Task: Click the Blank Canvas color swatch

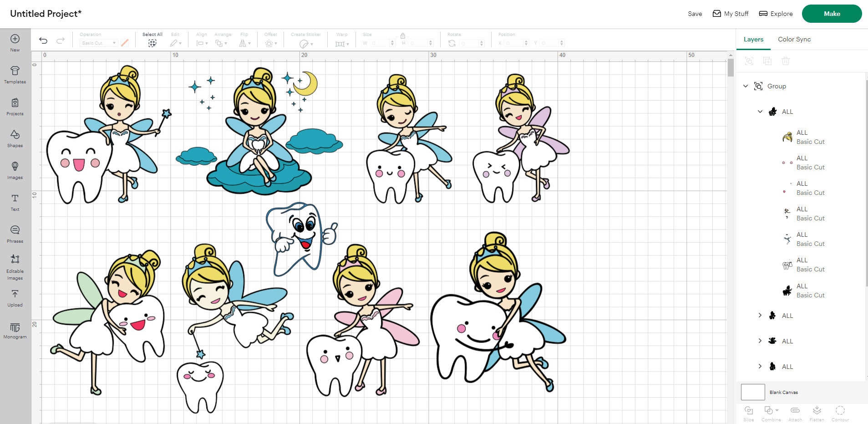Action: (753, 392)
